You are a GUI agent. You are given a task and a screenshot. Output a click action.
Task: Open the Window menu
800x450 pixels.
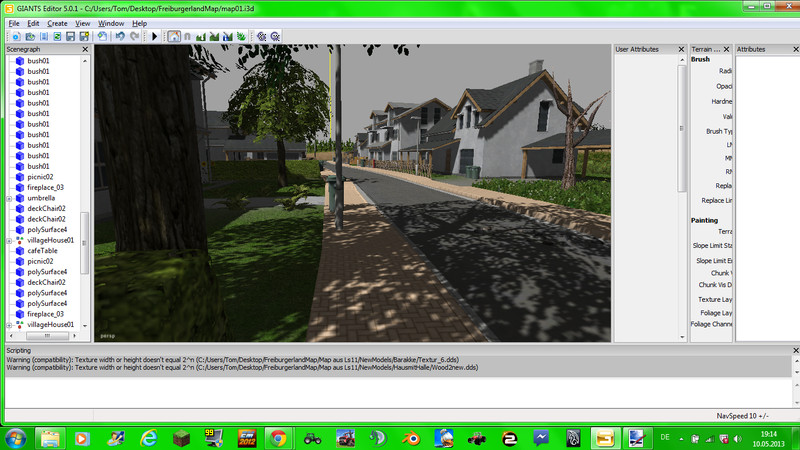coord(111,23)
